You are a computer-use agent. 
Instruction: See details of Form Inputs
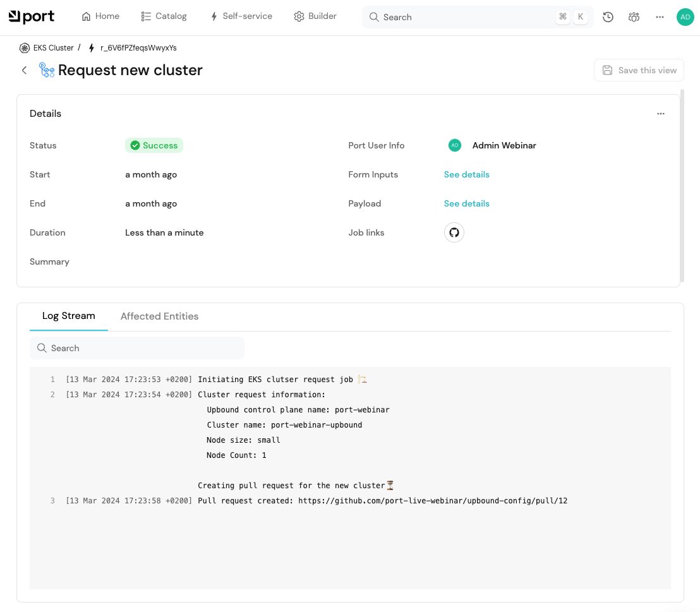(x=466, y=174)
